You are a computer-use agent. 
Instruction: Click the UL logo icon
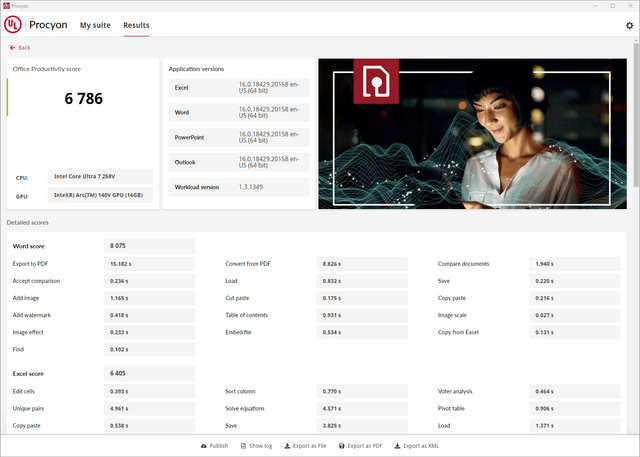(x=13, y=24)
